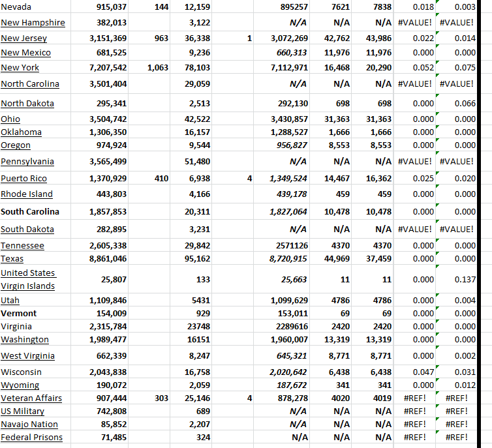Select cell with value 51,480
The width and height of the screenshot is (492, 448).
point(191,162)
